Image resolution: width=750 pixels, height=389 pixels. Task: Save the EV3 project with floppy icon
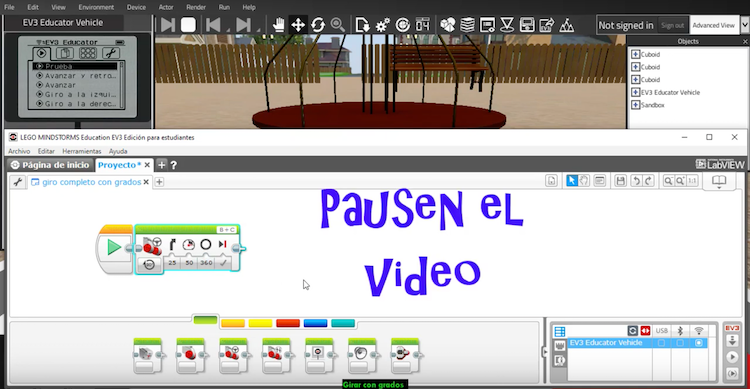tap(620, 180)
